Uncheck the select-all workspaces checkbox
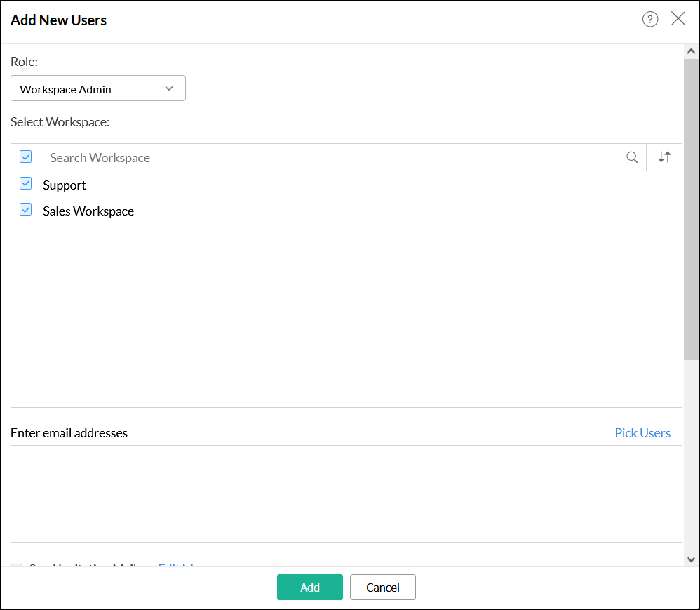This screenshot has width=700, height=610. point(26,157)
